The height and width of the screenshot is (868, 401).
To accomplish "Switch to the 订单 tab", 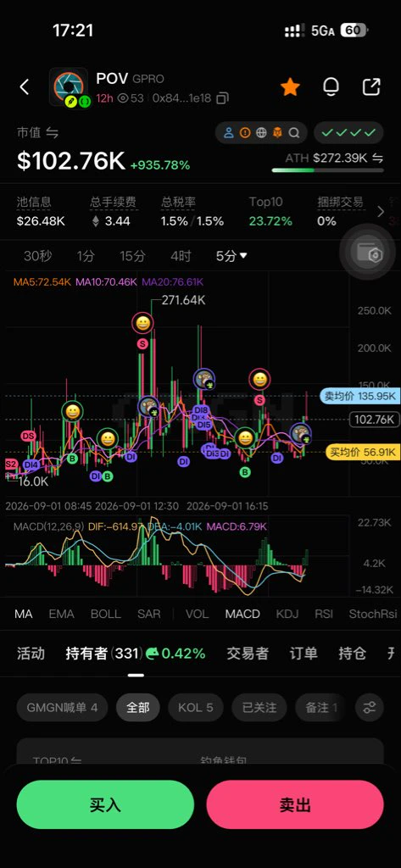I will pos(304,654).
